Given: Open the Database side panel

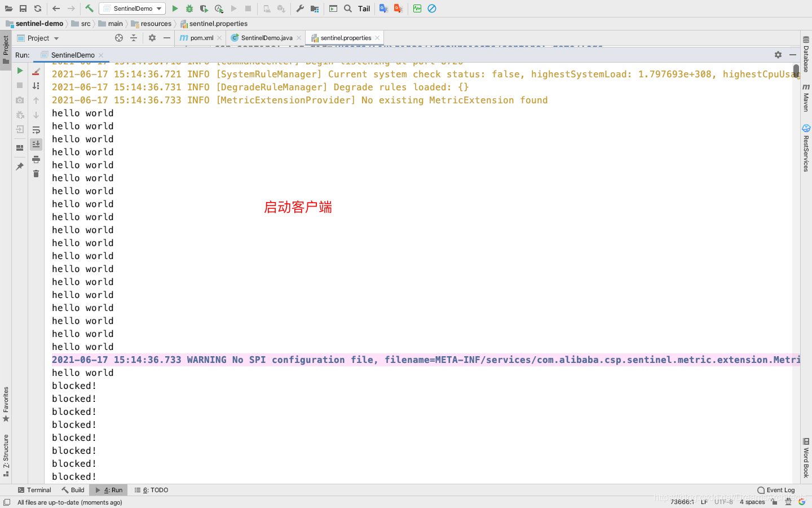Looking at the screenshot, I should [x=806, y=54].
